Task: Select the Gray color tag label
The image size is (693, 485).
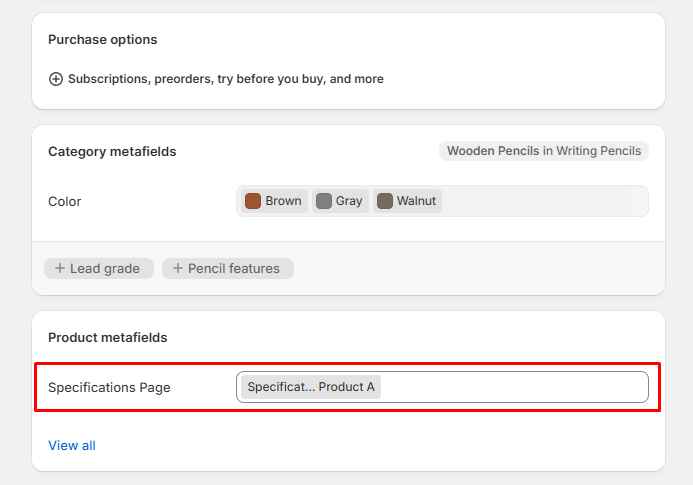Action: pyautogui.click(x=349, y=201)
